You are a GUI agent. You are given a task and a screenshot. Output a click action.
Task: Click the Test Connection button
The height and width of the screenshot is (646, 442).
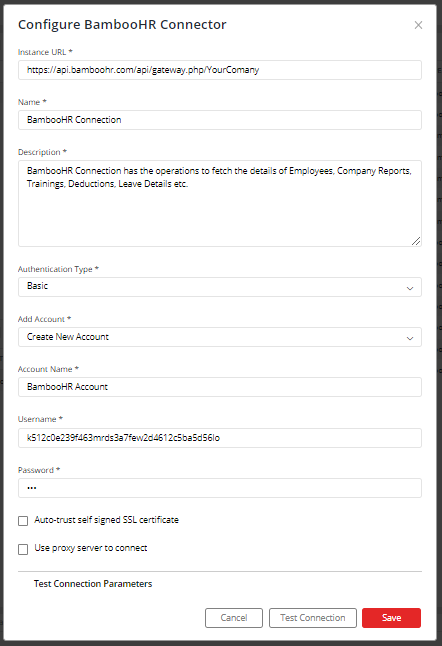coord(313,618)
